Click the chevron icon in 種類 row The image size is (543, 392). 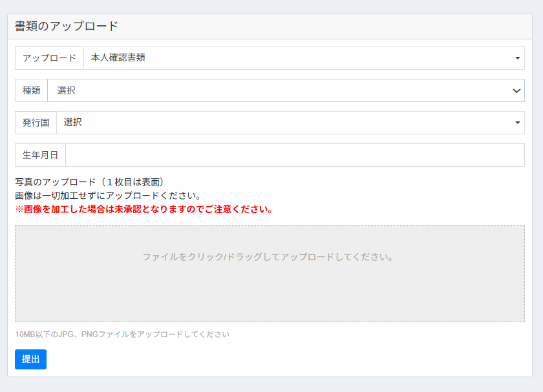[x=516, y=90]
